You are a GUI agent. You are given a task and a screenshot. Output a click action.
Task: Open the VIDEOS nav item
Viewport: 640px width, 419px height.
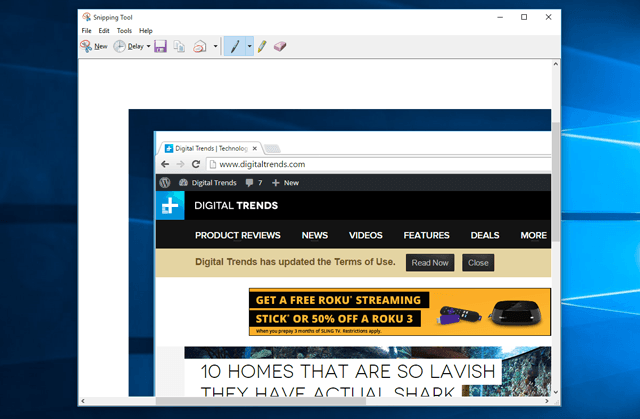(366, 235)
